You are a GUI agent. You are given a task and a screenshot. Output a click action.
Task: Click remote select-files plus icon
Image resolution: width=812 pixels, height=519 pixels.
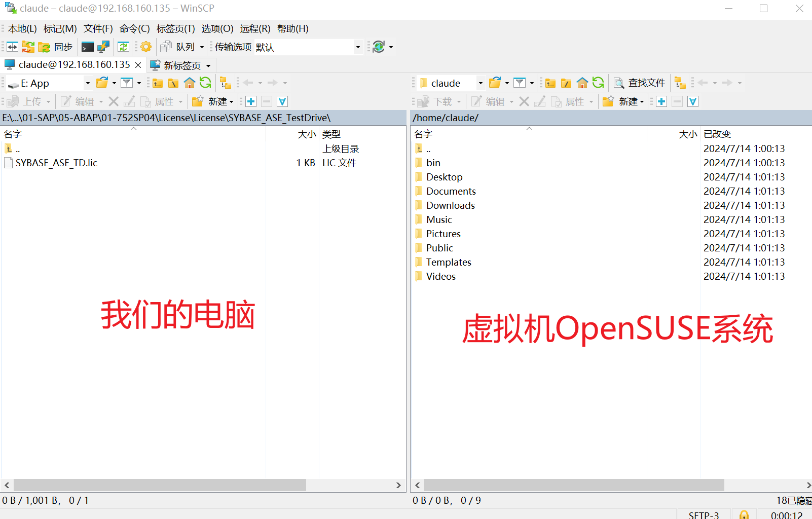661,102
